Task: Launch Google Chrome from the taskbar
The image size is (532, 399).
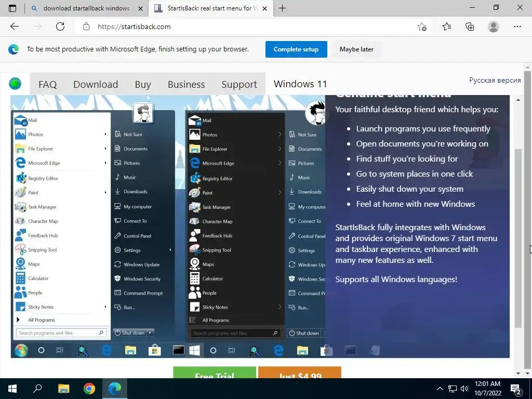Action: 89,389
